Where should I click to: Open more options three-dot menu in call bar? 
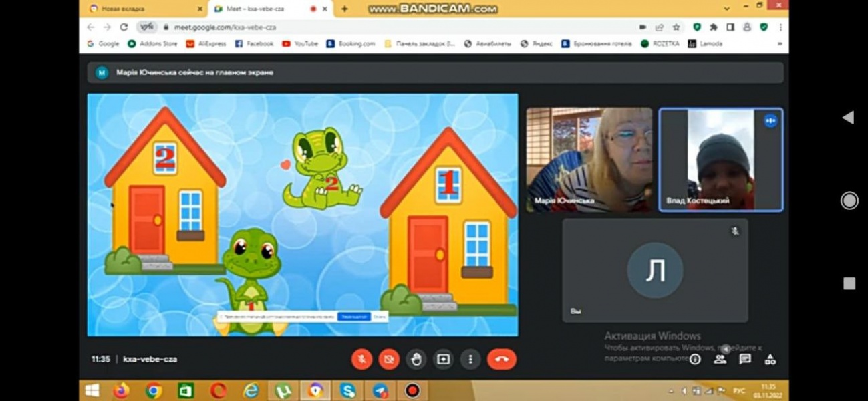coord(470,359)
